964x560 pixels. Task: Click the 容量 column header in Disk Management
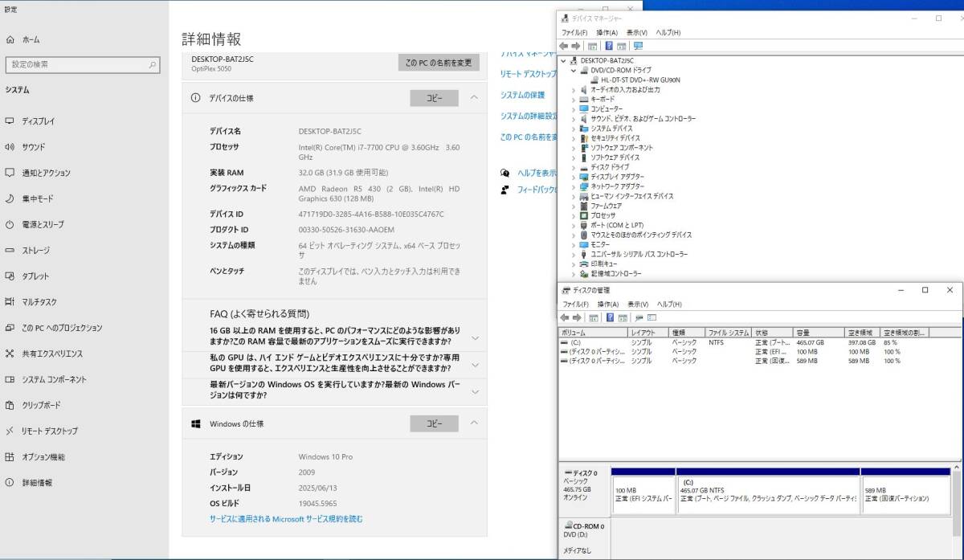pos(819,333)
